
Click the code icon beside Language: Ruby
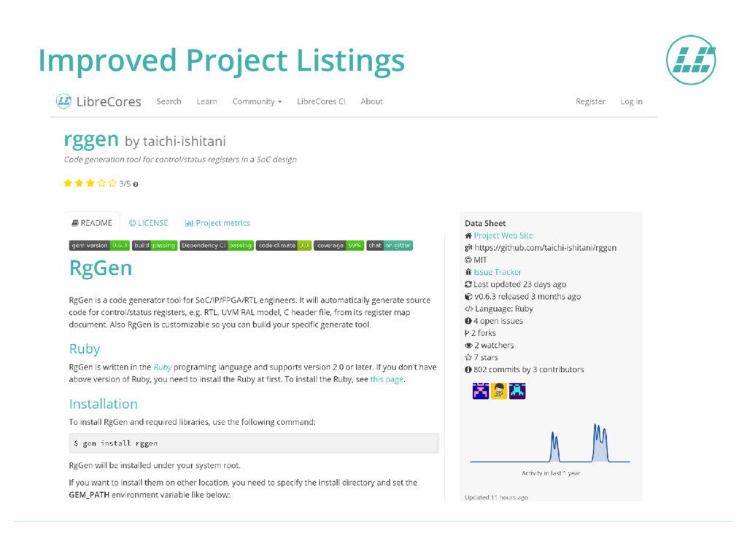[x=469, y=308]
